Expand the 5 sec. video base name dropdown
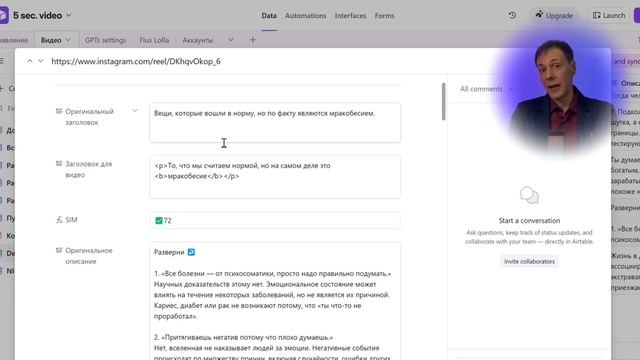This screenshot has width=640, height=360. pyautogui.click(x=69, y=16)
